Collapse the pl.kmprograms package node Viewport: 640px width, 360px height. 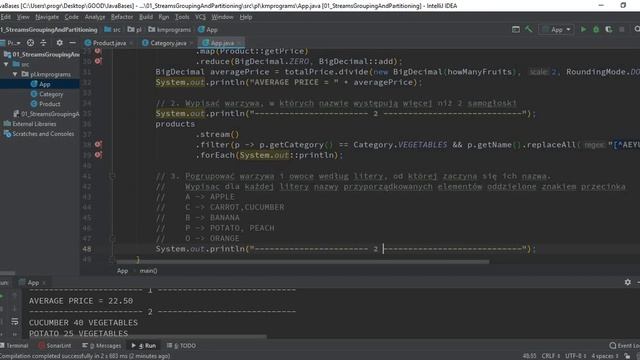pos(15,74)
